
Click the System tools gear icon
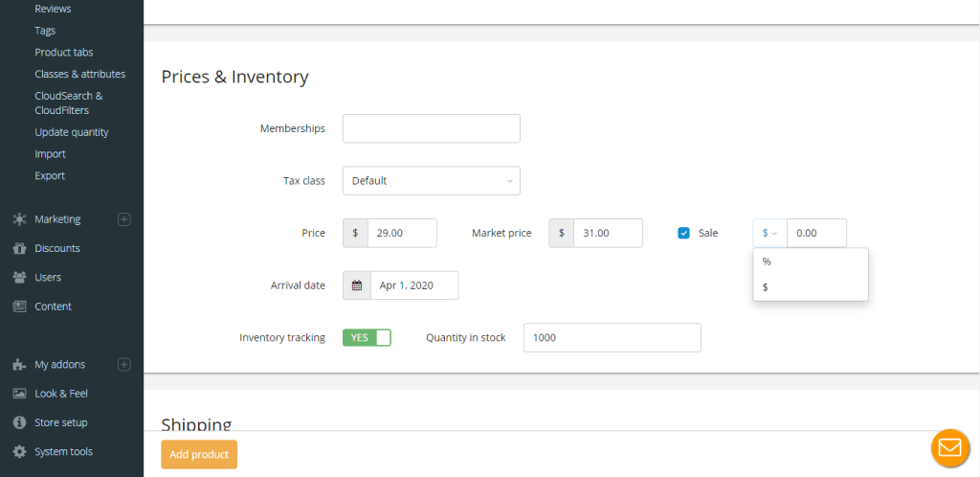(x=19, y=451)
